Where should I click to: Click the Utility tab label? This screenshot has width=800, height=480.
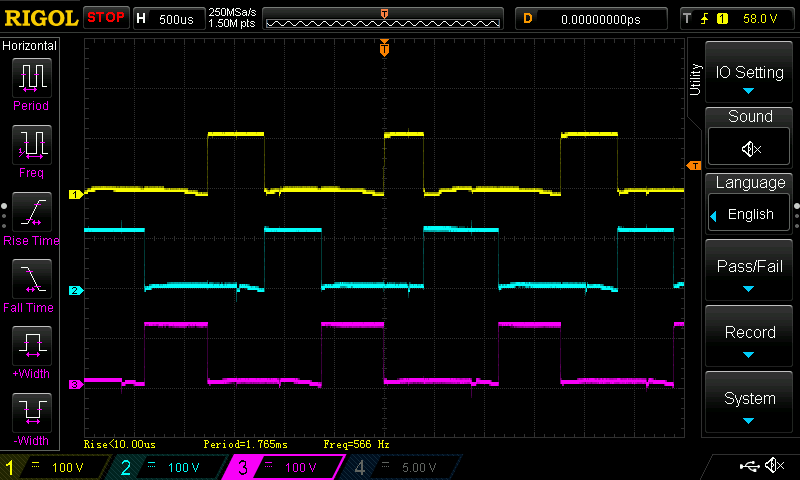click(695, 80)
